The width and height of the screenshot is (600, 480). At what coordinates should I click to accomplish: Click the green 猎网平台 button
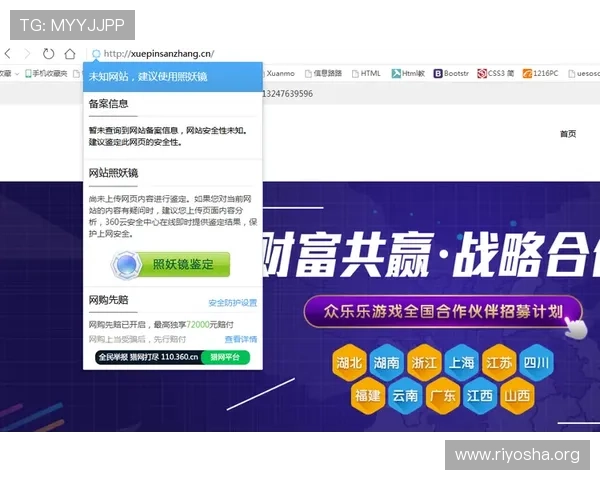[225, 357]
